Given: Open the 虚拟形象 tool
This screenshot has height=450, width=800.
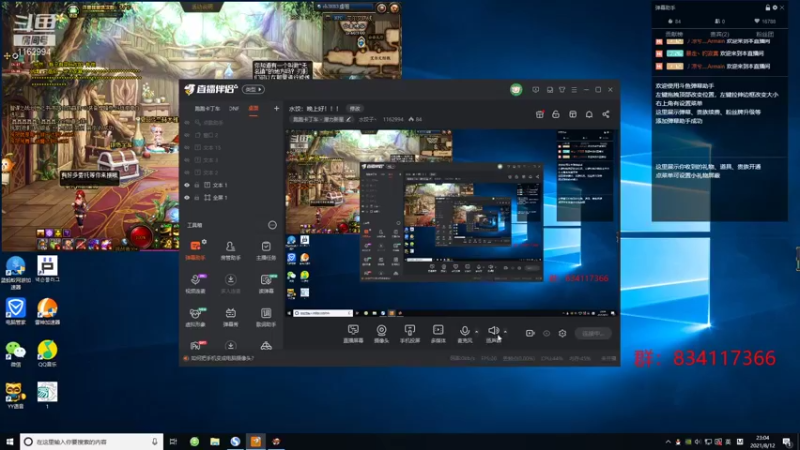Looking at the screenshot, I should [195, 317].
